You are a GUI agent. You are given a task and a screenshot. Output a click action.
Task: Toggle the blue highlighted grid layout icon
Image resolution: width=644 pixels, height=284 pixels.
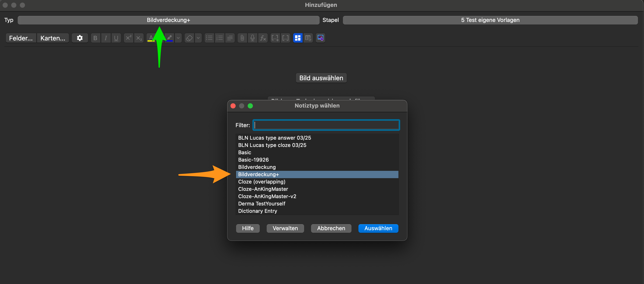(297, 38)
